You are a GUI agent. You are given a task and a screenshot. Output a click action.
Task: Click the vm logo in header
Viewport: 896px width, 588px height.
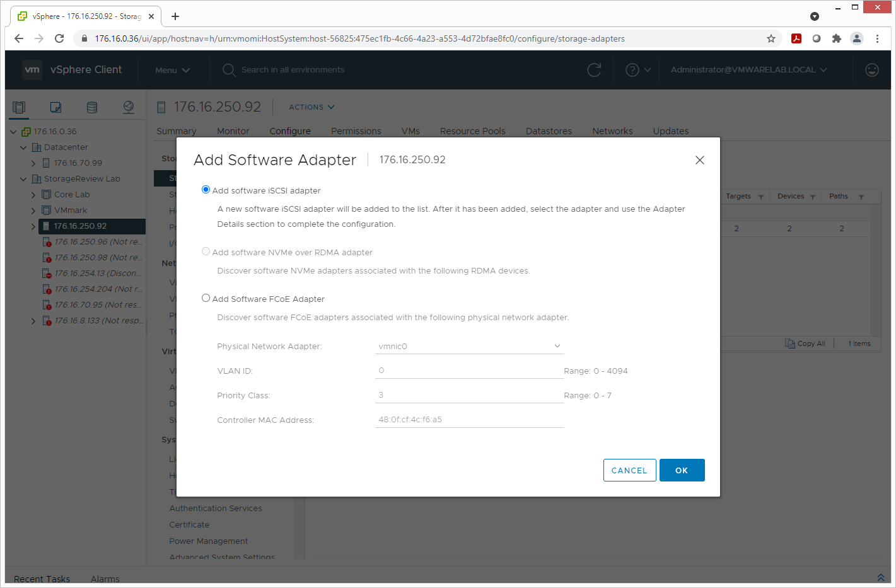32,70
